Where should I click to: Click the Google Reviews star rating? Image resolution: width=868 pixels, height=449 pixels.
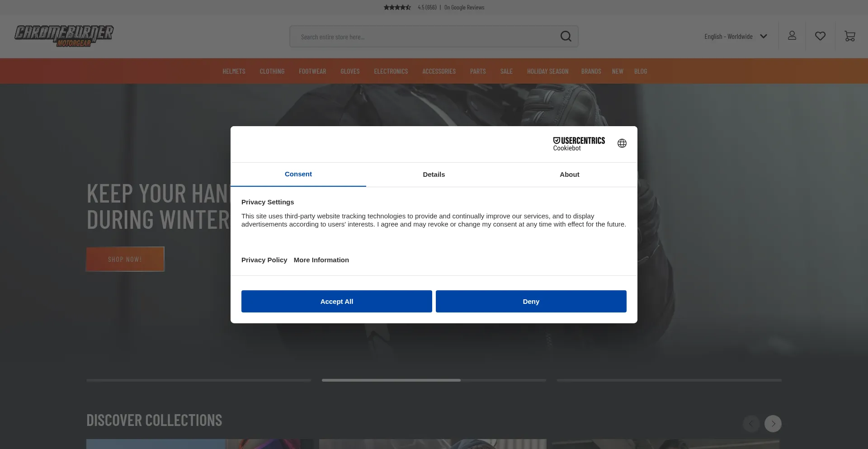click(397, 7)
